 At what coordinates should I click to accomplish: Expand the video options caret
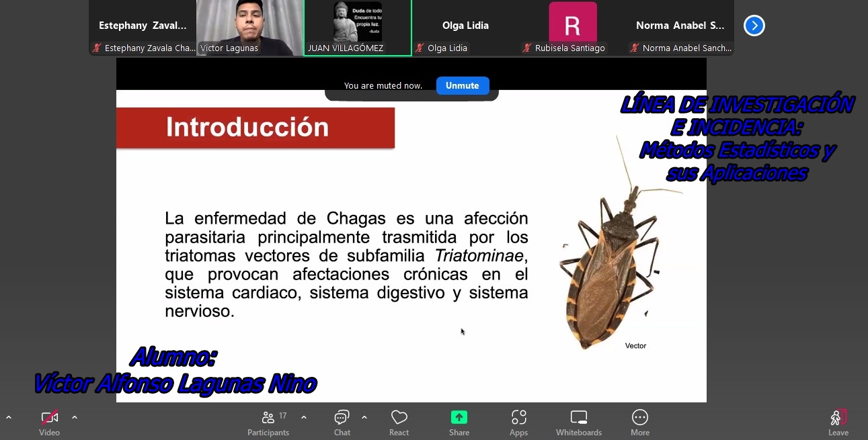coord(75,417)
